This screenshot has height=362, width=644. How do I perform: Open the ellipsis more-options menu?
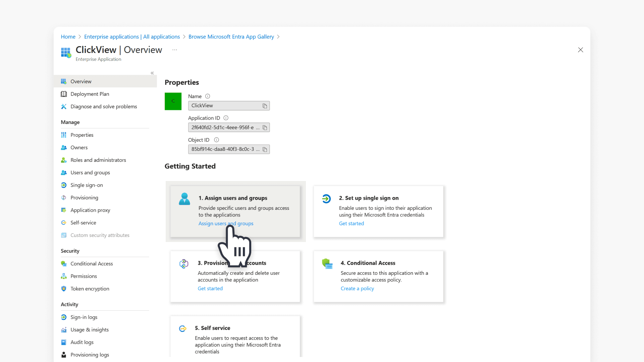tap(174, 50)
